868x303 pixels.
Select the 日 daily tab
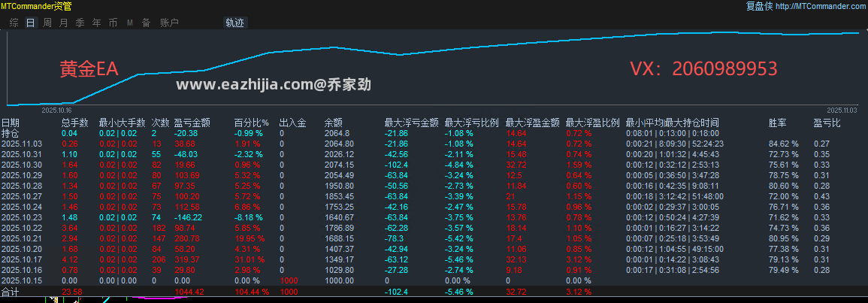31,23
